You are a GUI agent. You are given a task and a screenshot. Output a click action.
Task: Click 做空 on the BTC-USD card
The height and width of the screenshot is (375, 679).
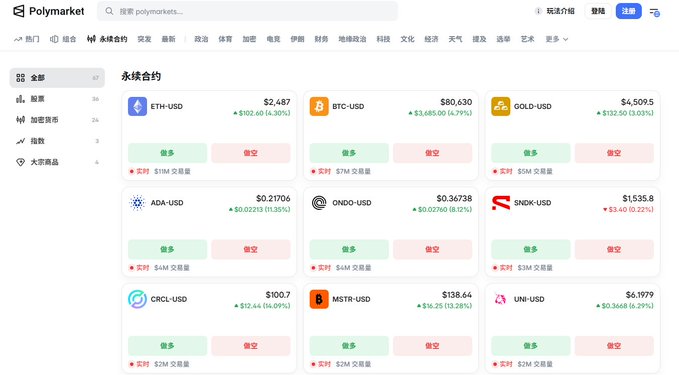(432, 153)
